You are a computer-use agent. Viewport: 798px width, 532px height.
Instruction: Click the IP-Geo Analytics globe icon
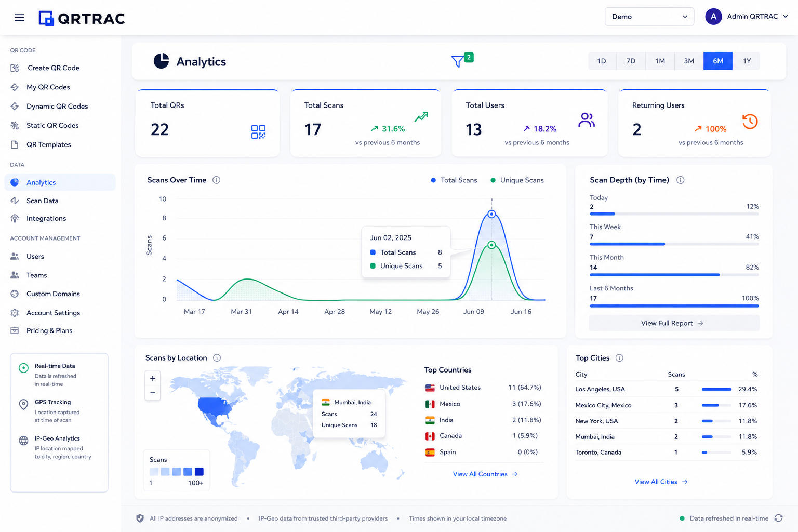tap(23, 441)
